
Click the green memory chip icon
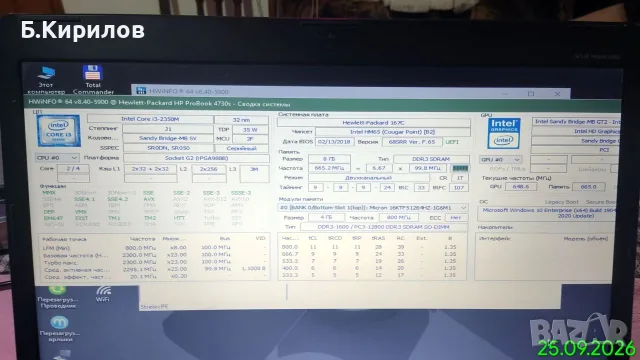[x=460, y=168]
